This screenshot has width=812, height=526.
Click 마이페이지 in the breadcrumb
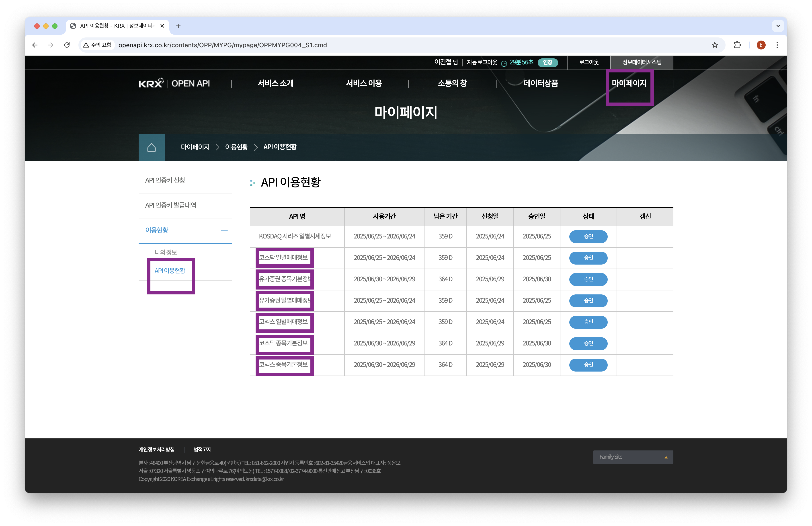point(195,147)
